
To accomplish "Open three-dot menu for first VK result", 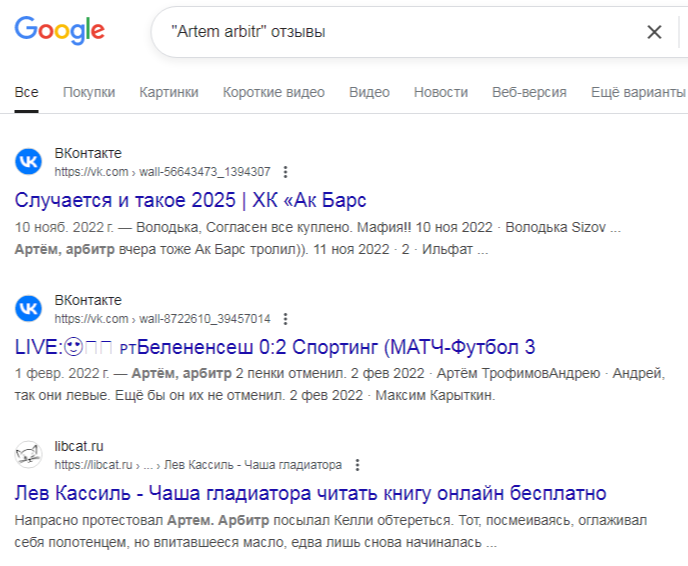I will tap(286, 171).
